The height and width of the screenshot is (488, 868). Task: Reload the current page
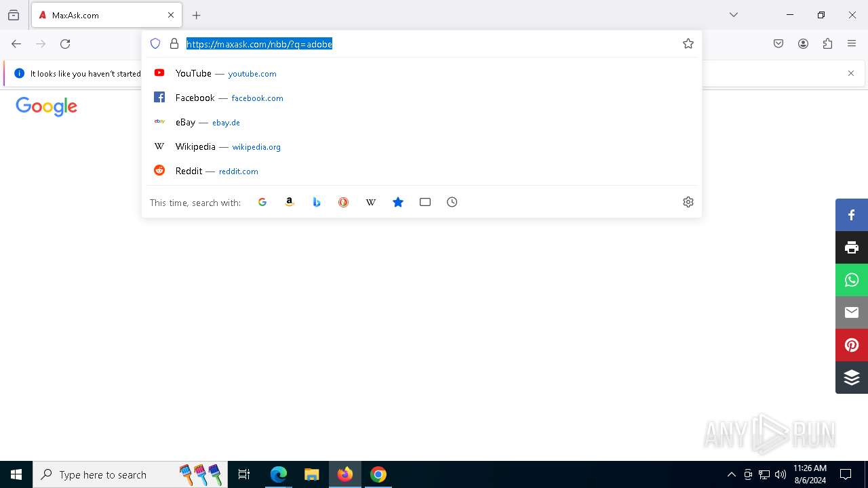65,44
